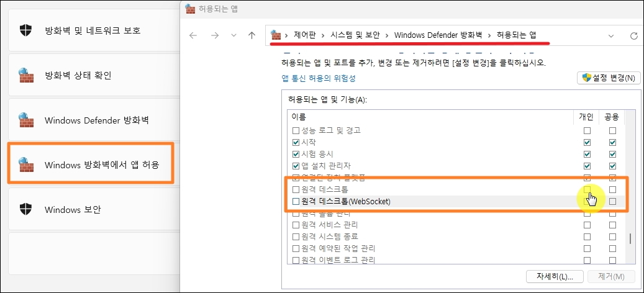The height and width of the screenshot is (293, 644).
Task: Refresh the 허용되는 앱 window
Action: pos(633,36)
